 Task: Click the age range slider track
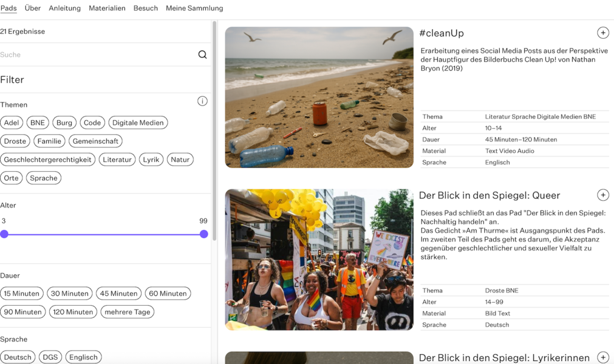click(104, 235)
